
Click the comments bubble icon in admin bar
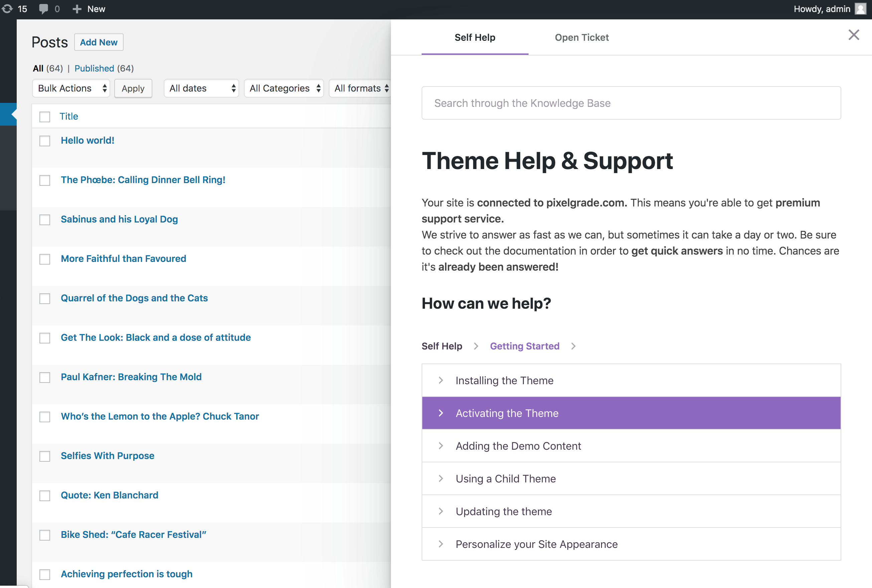(43, 9)
